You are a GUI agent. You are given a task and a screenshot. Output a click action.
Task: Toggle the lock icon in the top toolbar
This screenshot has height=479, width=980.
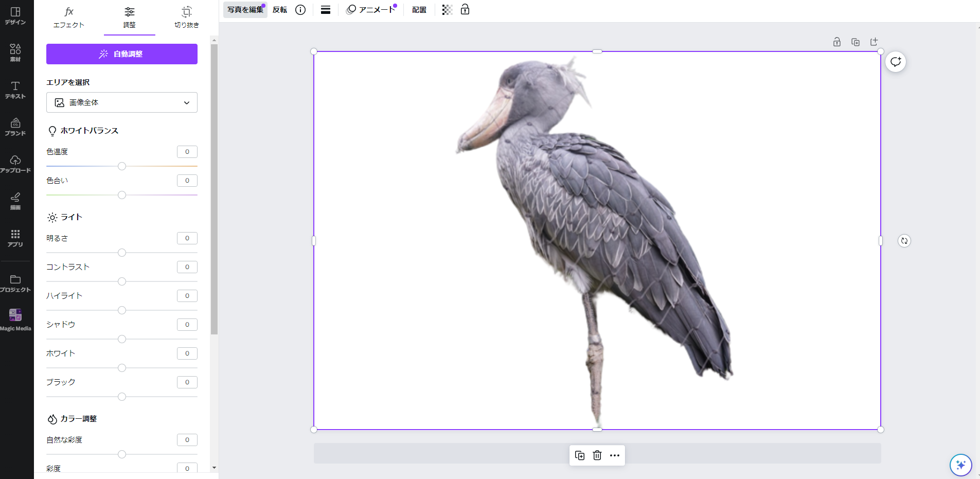pos(465,10)
